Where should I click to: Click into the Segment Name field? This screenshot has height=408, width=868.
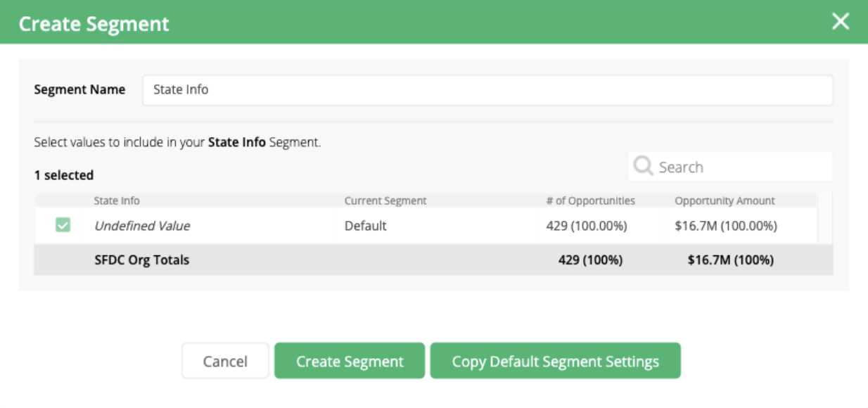click(x=487, y=90)
